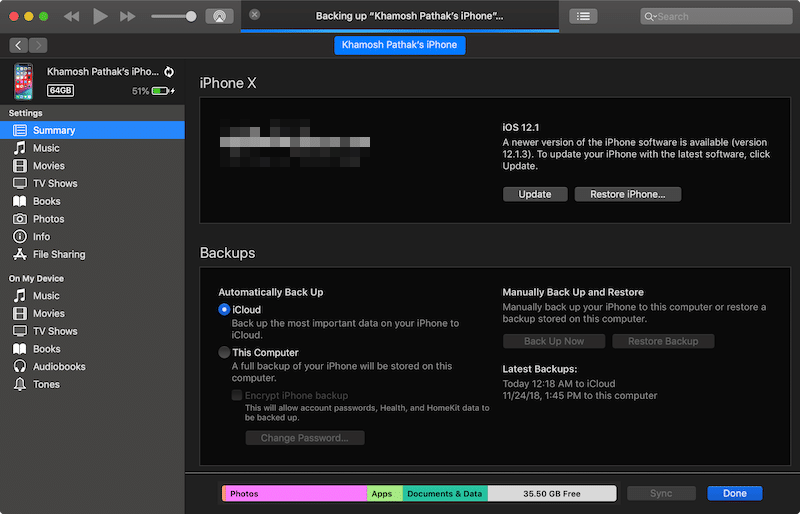Select This Computer backup option
This screenshot has height=514, width=800.
coord(224,353)
